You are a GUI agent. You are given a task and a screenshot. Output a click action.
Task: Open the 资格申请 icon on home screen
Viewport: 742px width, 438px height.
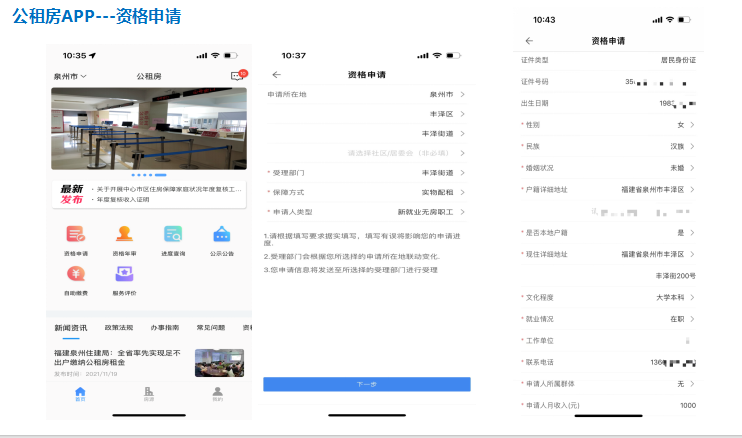coord(75,236)
